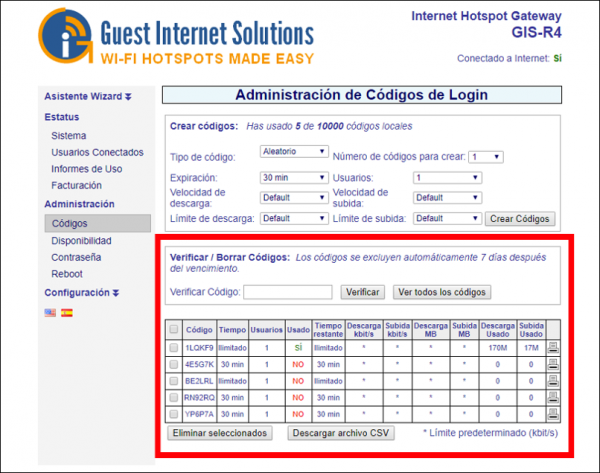Image resolution: width=600 pixels, height=473 pixels.
Task: Click the Código column header
Action: 199,329
